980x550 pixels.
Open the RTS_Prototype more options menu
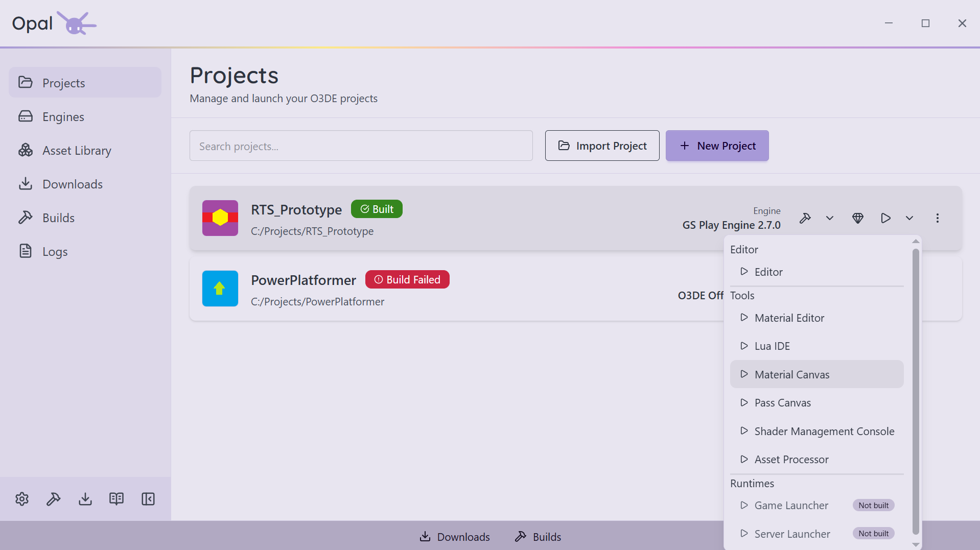point(938,218)
